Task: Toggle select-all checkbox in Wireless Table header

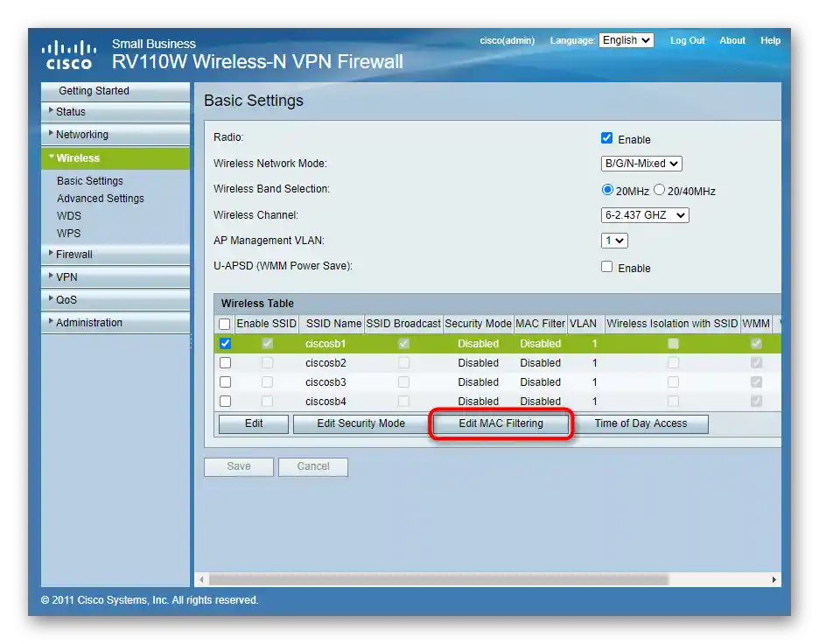Action: pyautogui.click(x=225, y=324)
